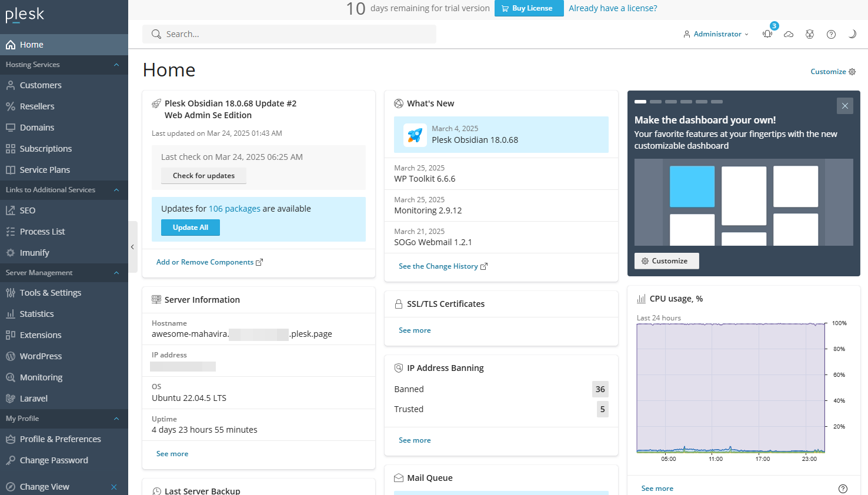Click the Extensions sidebar icon
Viewport: 868px width, 495px height.
pyautogui.click(x=11, y=335)
